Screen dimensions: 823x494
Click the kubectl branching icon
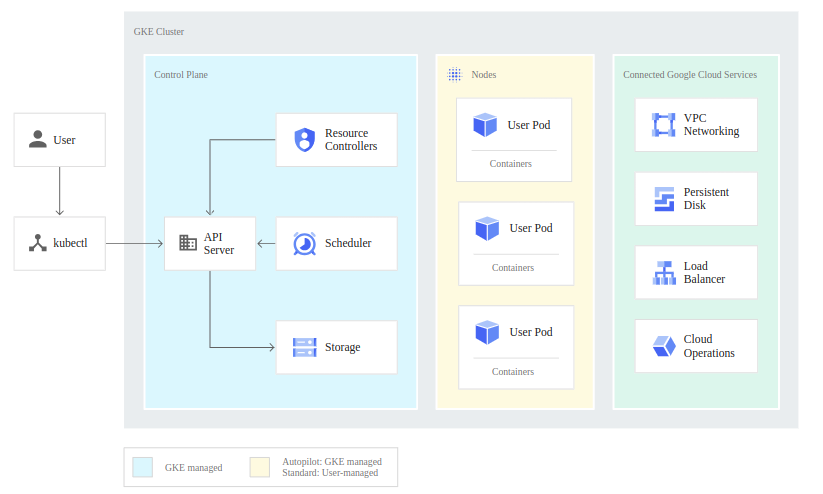pyautogui.click(x=37, y=243)
